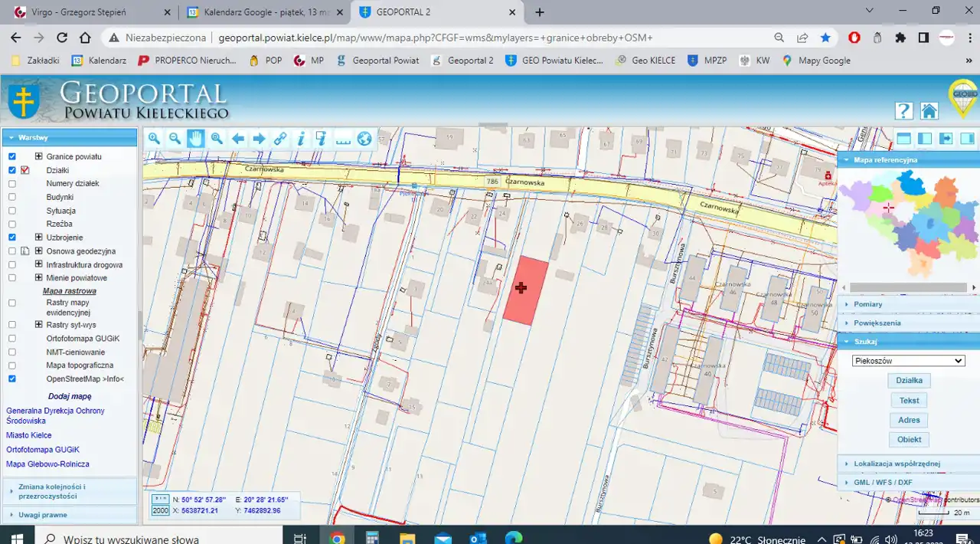
Task: Toggle the Budynki layer checkbox
Action: tap(12, 197)
